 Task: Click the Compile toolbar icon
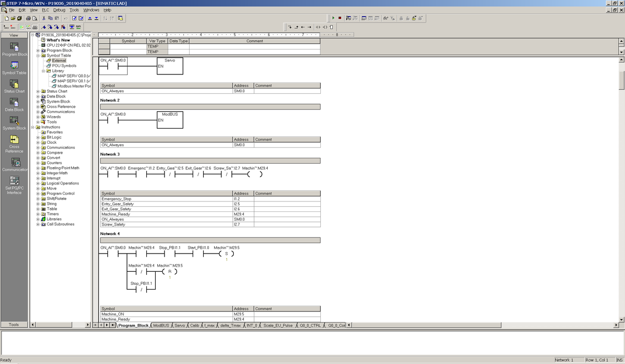(74, 18)
